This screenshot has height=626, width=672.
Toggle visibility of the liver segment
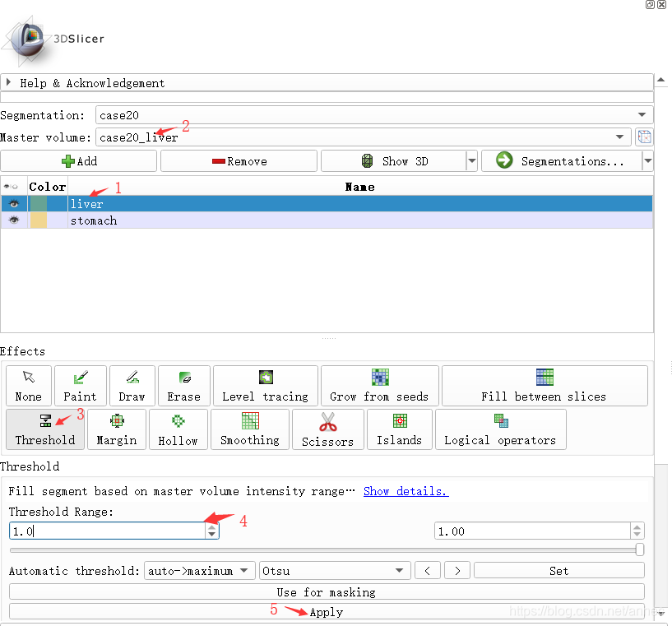point(14,203)
